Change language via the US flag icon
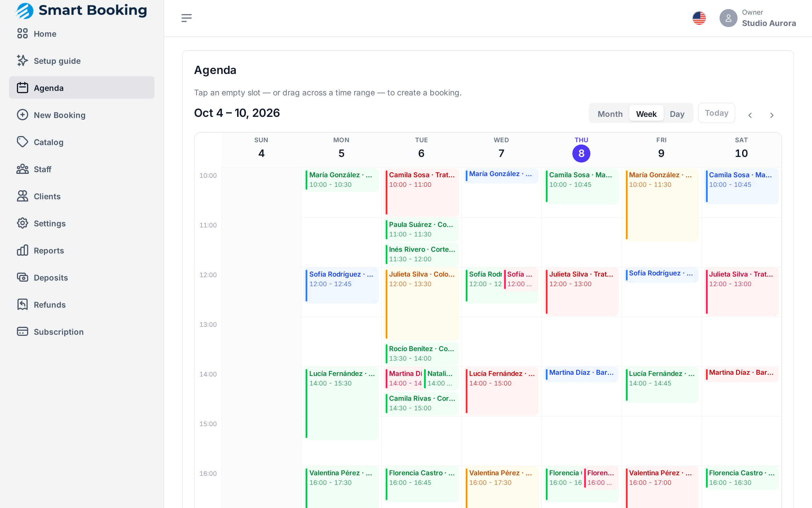The image size is (812, 508). pyautogui.click(x=699, y=18)
